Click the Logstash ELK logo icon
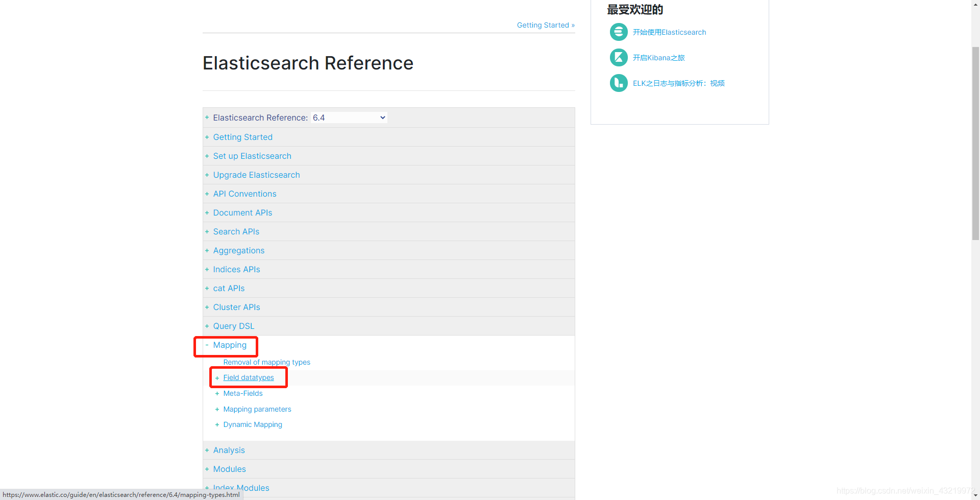980x500 pixels. point(619,83)
